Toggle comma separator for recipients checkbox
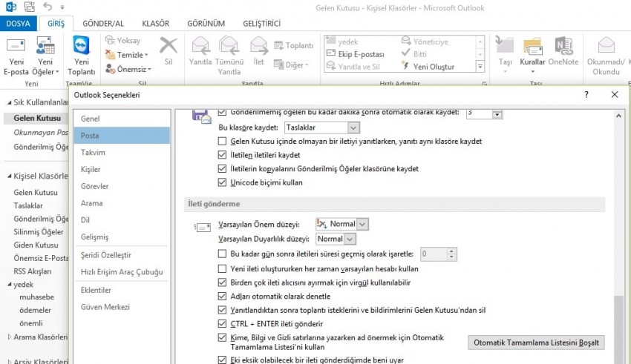631x364 pixels. coord(222,282)
